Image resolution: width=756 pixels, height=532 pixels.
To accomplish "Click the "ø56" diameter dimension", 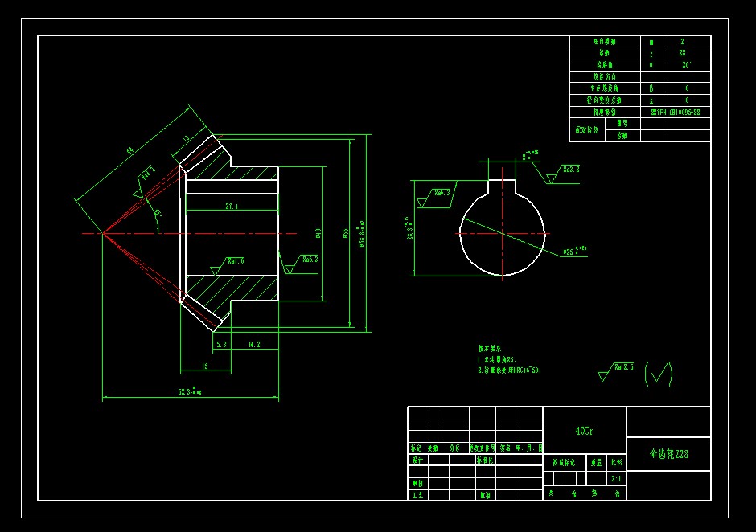I will [345, 233].
